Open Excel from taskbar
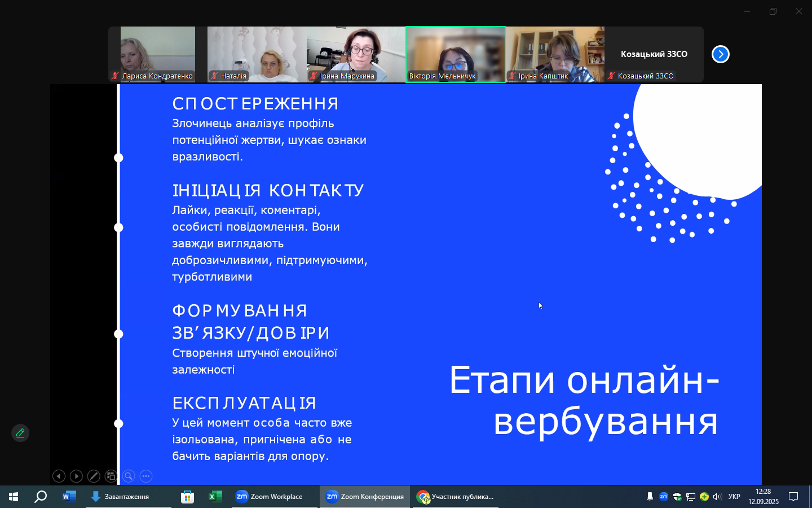Image resolution: width=812 pixels, height=508 pixels. (x=215, y=497)
